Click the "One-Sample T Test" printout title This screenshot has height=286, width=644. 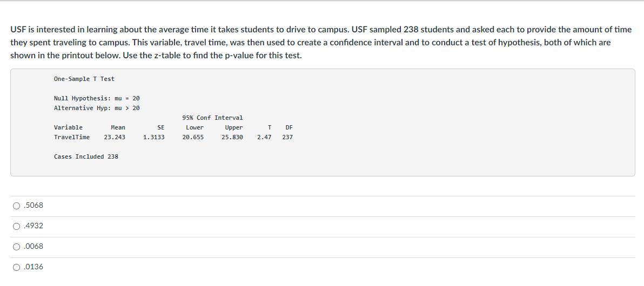point(84,79)
